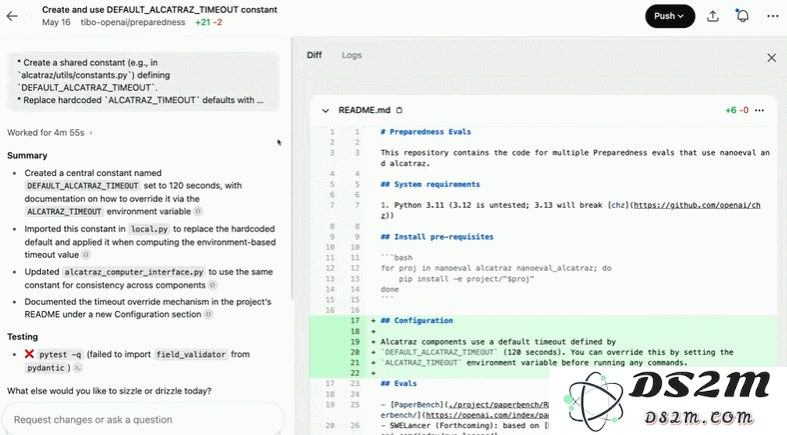Collapse the README.md file diff

(325, 110)
